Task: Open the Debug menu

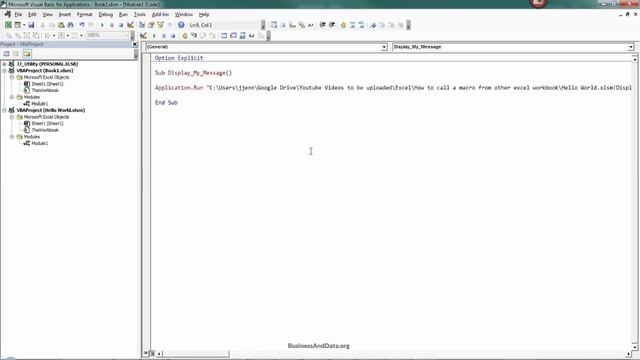Action: pyautogui.click(x=106, y=14)
